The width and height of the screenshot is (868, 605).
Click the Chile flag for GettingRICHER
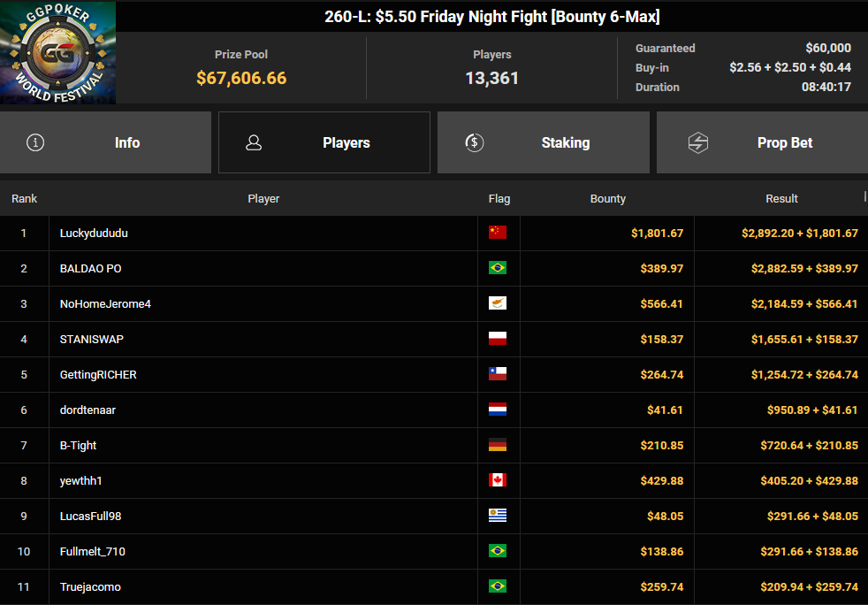click(x=498, y=374)
